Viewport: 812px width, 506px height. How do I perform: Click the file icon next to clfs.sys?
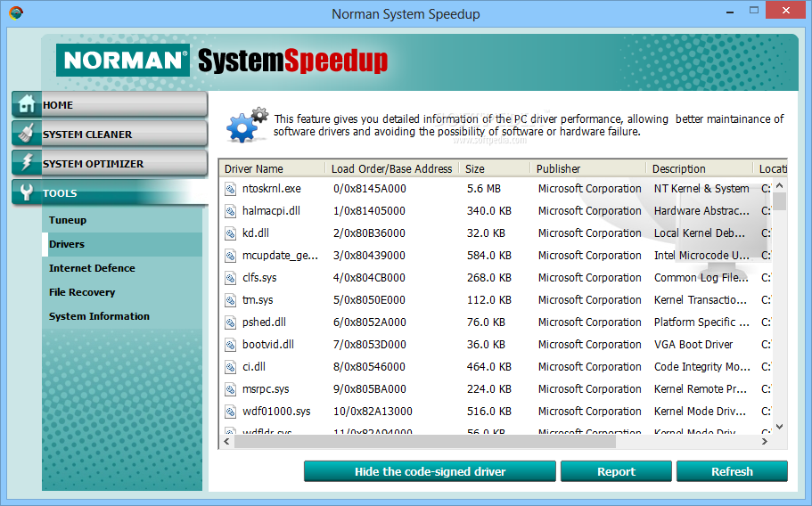click(x=230, y=278)
